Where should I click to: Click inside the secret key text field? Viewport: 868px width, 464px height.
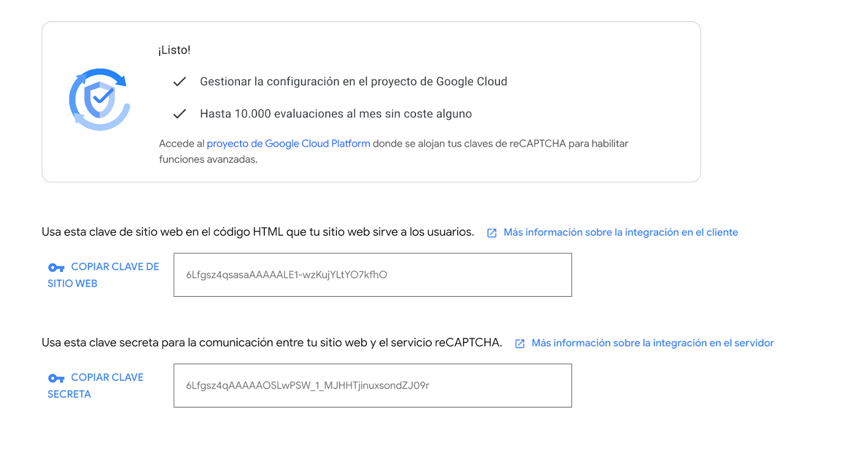pos(372,385)
